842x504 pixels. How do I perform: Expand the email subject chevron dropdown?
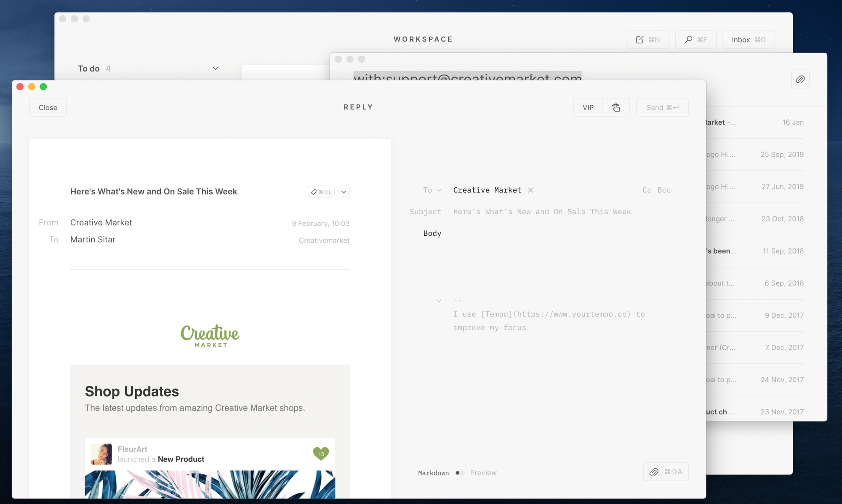point(344,192)
